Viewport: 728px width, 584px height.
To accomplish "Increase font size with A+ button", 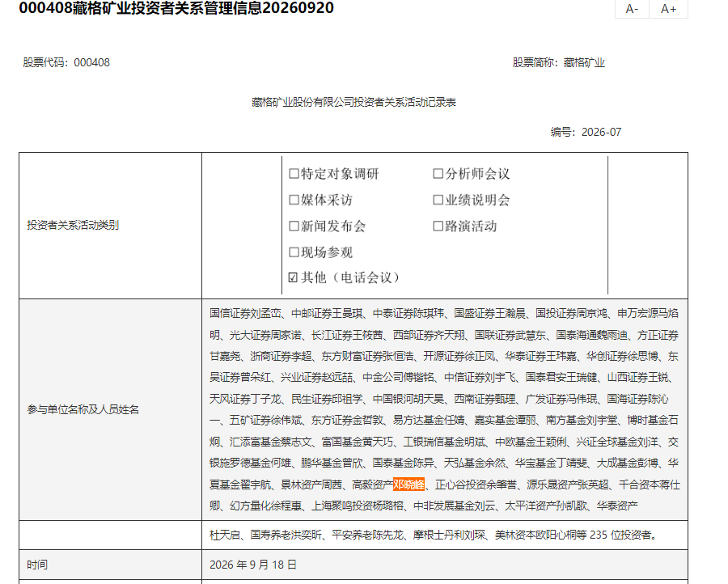I will point(669,9).
